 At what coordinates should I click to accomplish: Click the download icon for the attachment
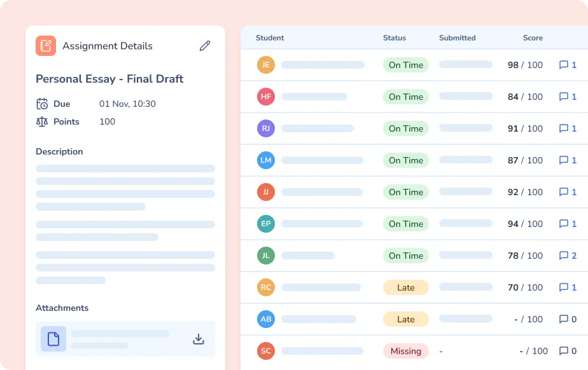(199, 339)
